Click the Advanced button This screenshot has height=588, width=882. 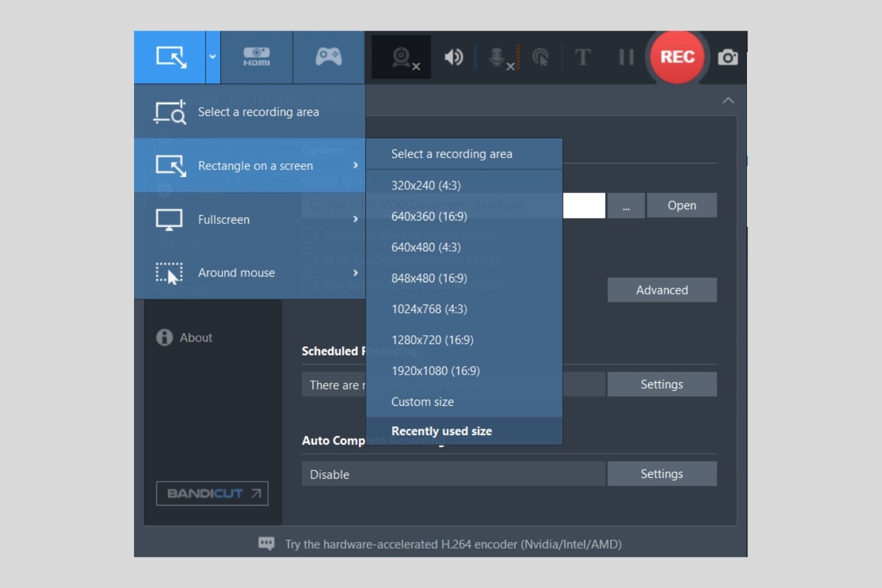point(661,290)
